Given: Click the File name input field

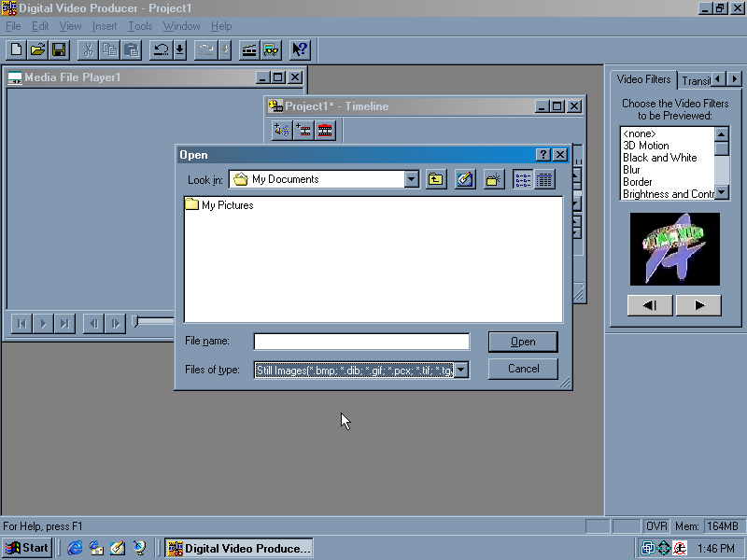Looking at the screenshot, I should pyautogui.click(x=361, y=342).
